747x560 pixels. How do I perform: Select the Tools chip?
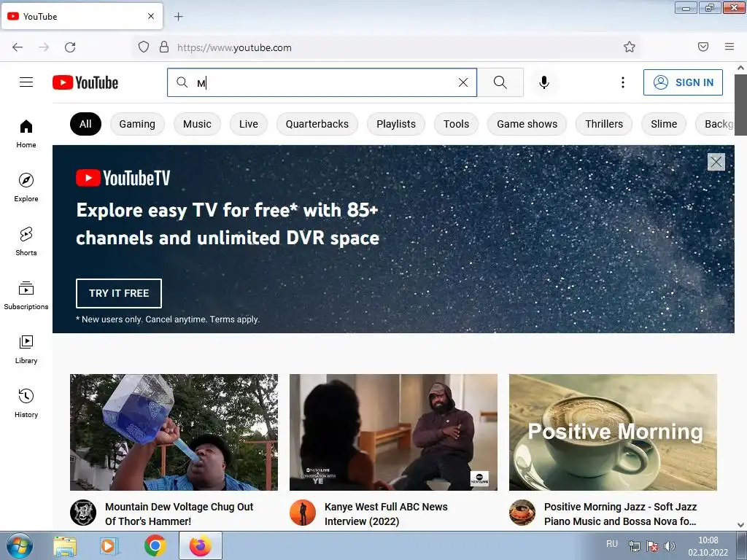tap(457, 124)
